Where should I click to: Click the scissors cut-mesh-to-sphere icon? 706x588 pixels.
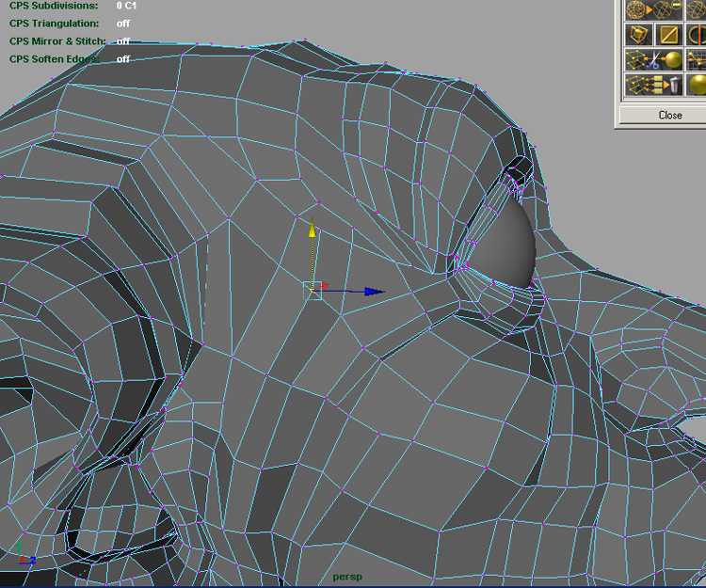point(653,61)
